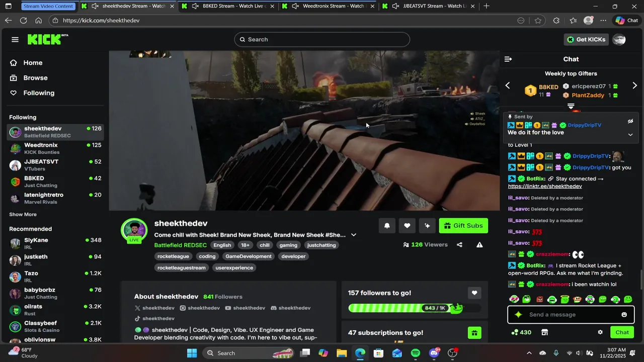Open JJBEATSVT channel in sidebar
The image size is (644, 362).
55,165
